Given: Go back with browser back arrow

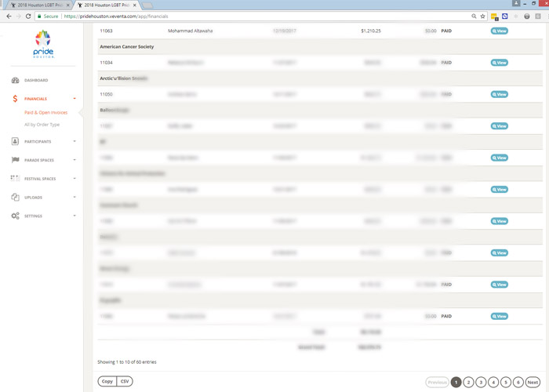Looking at the screenshot, I should coord(9,16).
